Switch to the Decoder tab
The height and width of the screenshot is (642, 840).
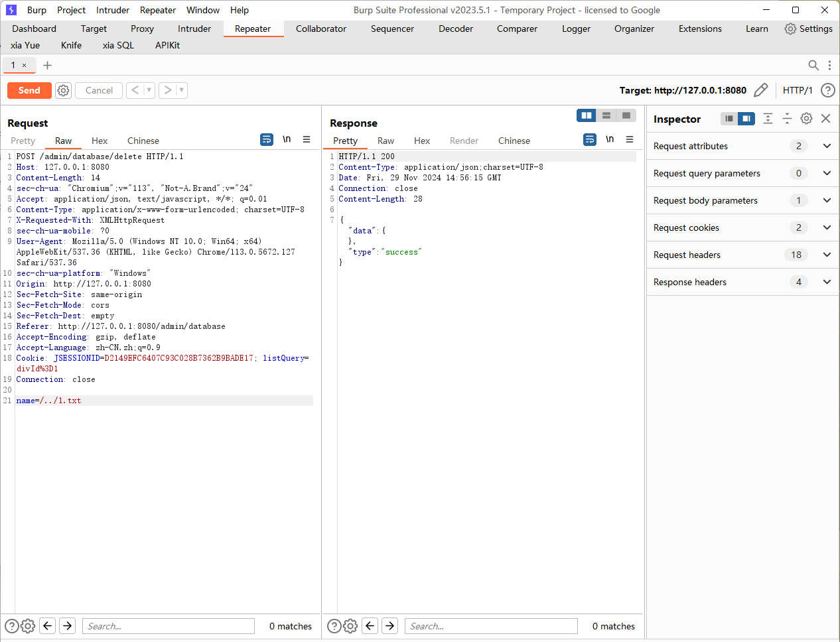pos(456,29)
